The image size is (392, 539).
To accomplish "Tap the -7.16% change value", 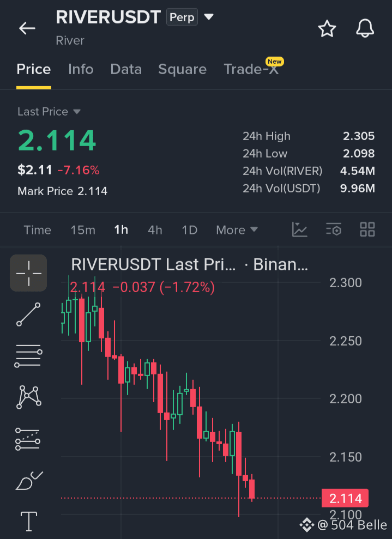I will (x=79, y=170).
